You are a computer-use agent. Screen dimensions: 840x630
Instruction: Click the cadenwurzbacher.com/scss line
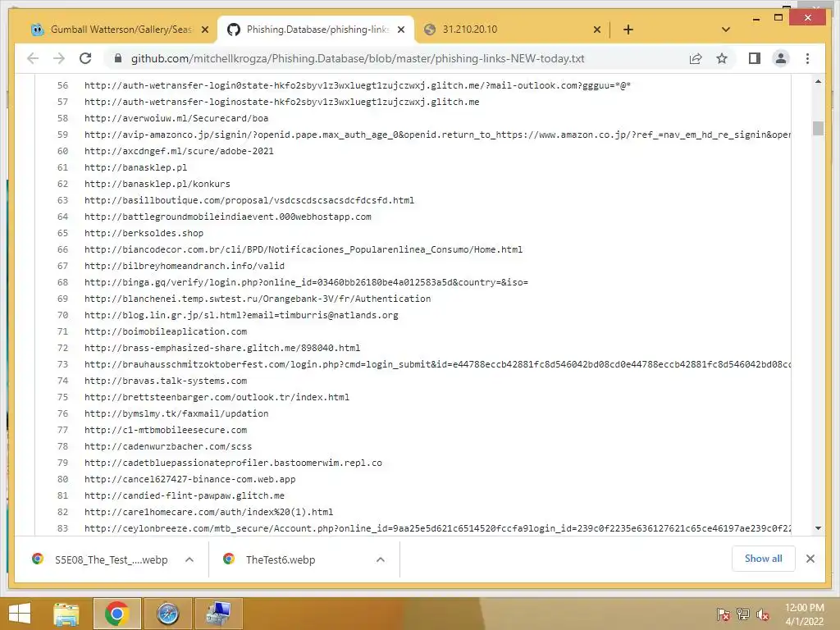coord(167,446)
